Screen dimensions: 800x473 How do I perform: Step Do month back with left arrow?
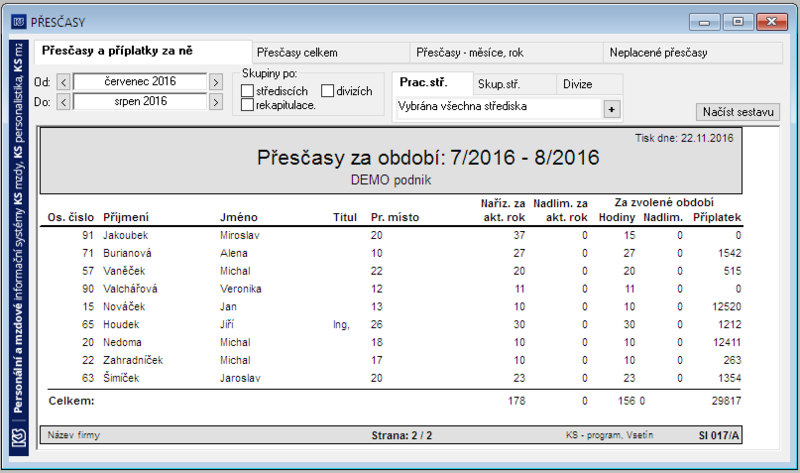pyautogui.click(x=63, y=102)
